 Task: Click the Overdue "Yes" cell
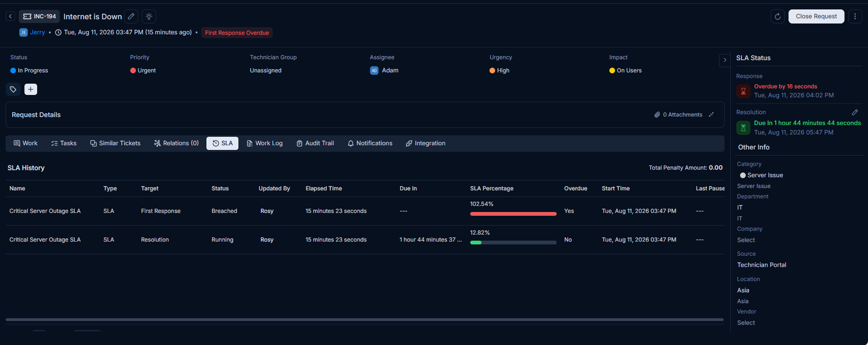tap(569, 211)
